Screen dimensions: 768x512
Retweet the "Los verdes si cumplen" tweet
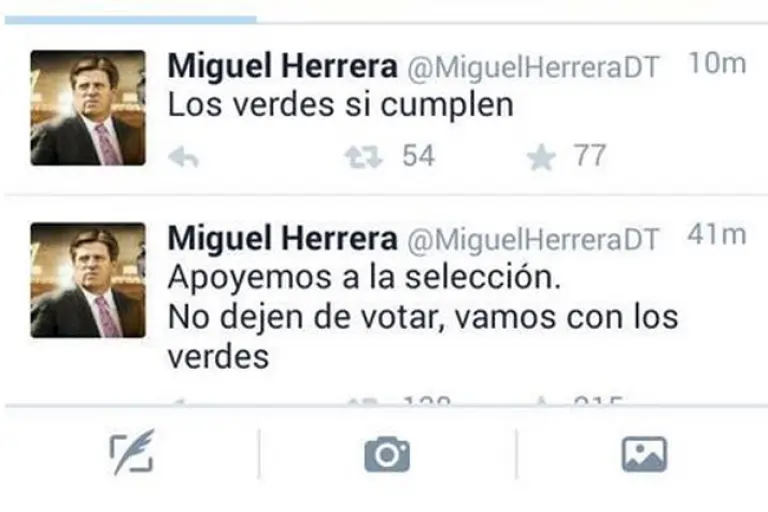tap(363, 158)
